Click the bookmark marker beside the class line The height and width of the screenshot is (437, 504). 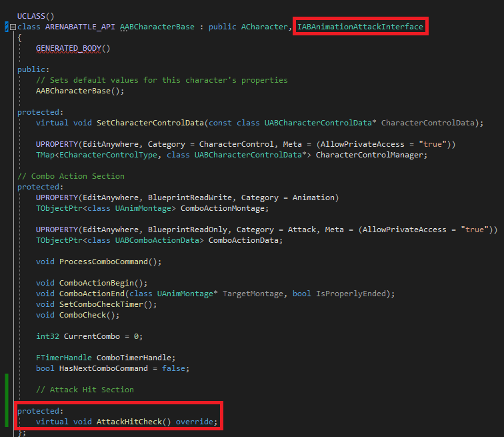[7, 27]
